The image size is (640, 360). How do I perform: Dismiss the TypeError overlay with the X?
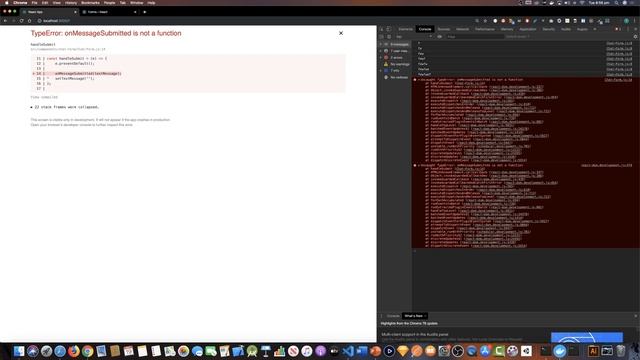pyautogui.click(x=341, y=33)
